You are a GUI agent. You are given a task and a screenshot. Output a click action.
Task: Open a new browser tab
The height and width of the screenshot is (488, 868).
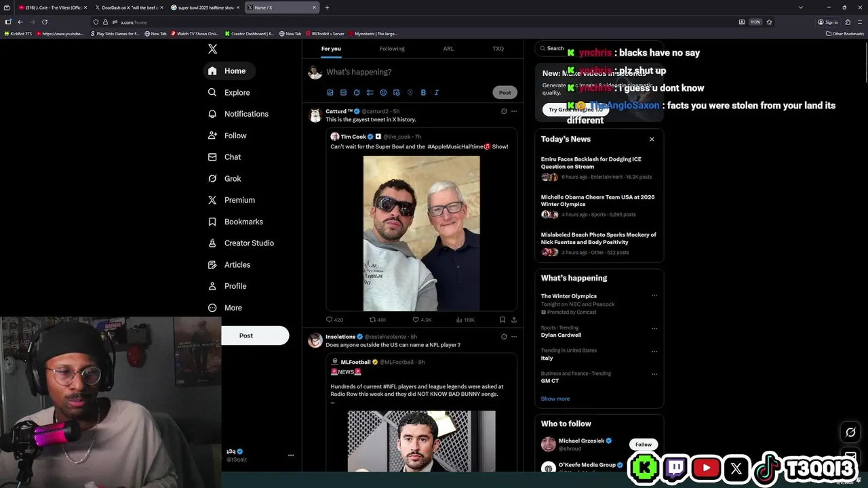pyautogui.click(x=327, y=7)
